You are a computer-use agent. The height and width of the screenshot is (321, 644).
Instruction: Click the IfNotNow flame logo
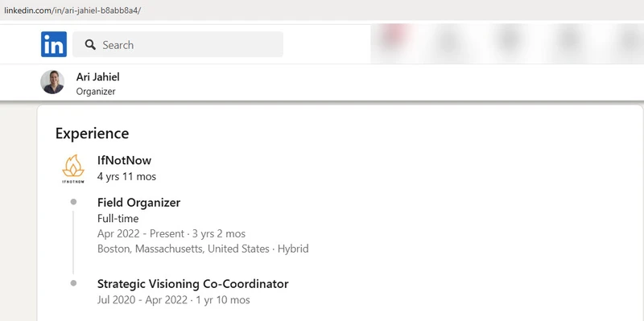click(73, 169)
